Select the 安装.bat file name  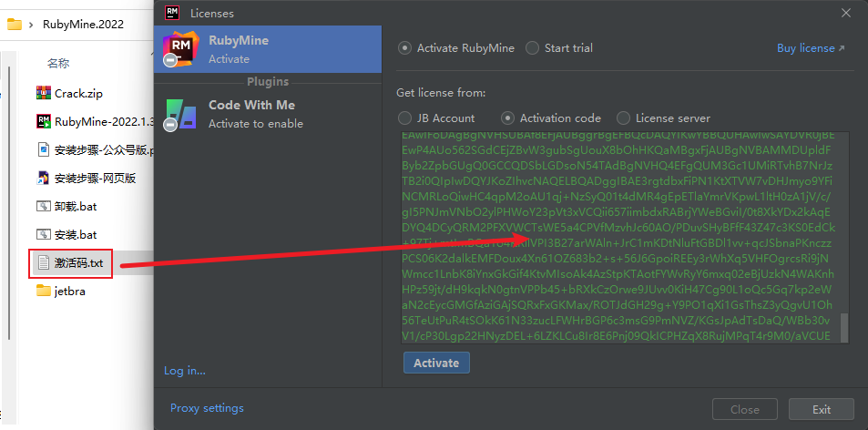point(76,235)
